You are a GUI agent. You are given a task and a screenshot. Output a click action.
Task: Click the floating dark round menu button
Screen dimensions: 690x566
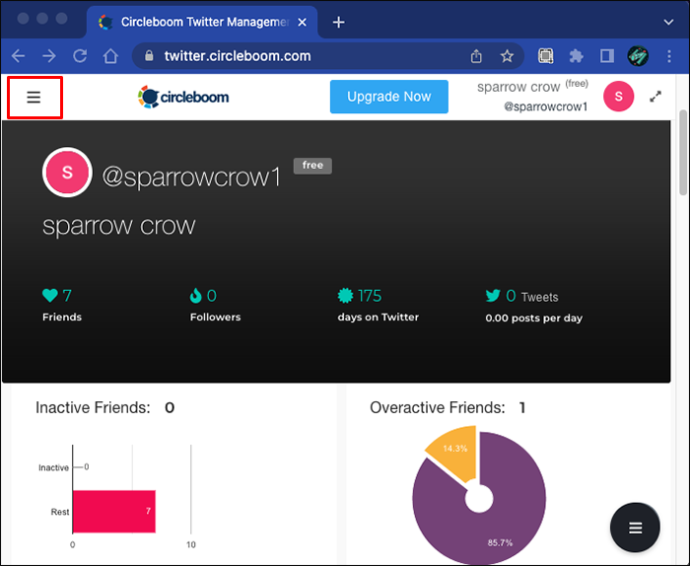[x=635, y=527]
